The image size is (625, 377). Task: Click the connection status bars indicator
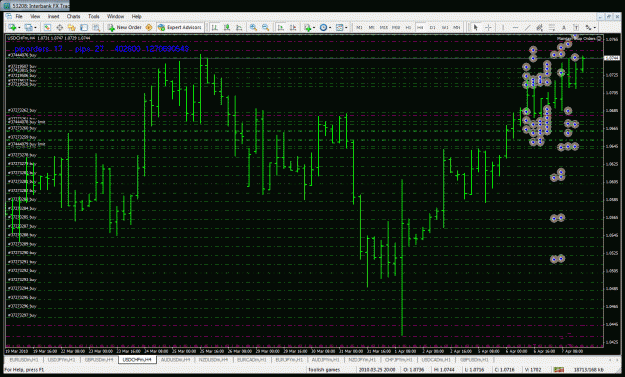(x=559, y=370)
